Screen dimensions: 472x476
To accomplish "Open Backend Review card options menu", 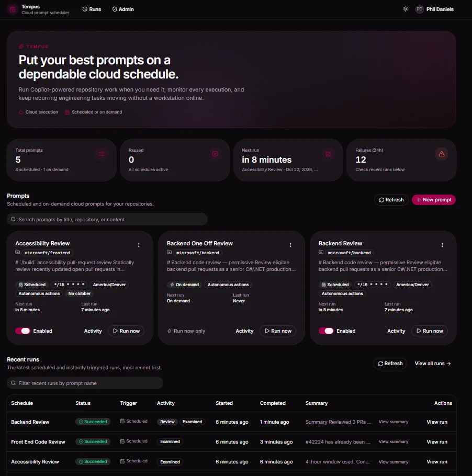I will 442,245.
